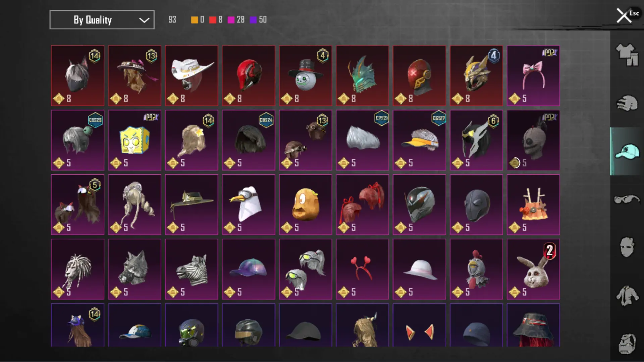
Task: Expand the By Quality sort dropdown
Action: [102, 20]
